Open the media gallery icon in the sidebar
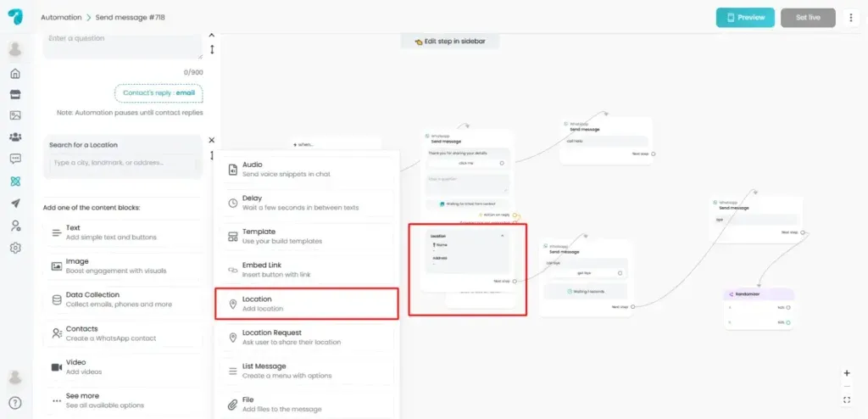868x419 pixels. pos(15,116)
